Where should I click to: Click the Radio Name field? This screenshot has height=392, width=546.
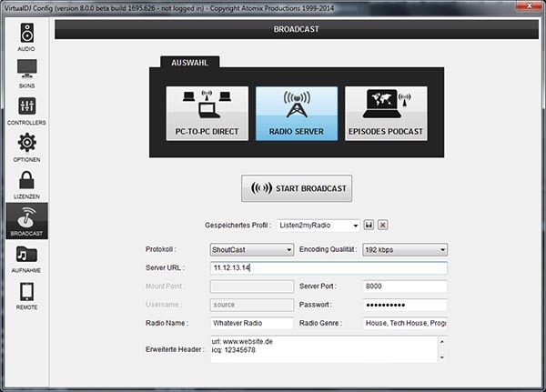point(252,323)
